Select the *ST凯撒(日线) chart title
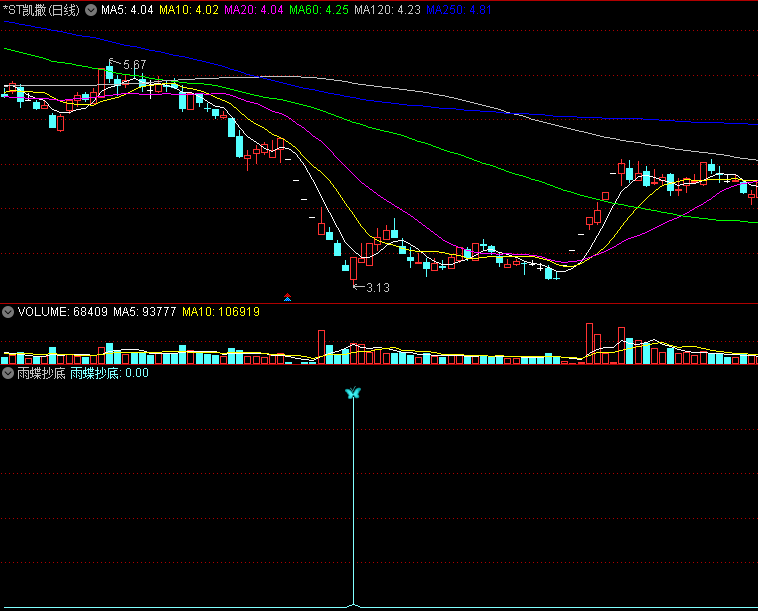758x611 pixels. point(42,10)
